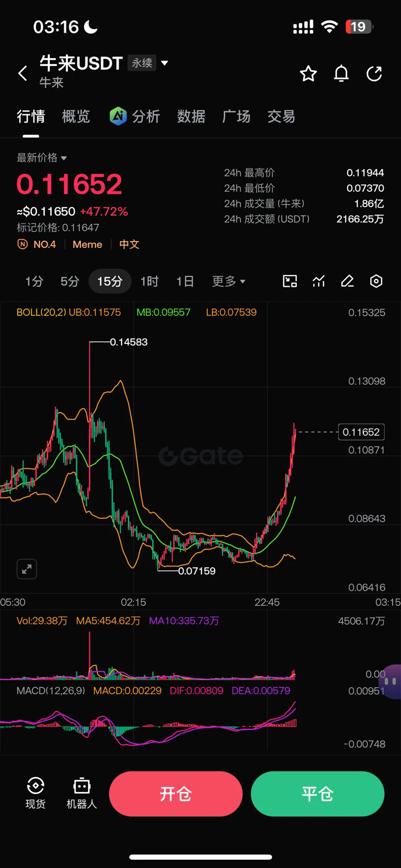Tap the 开仓 open position button

(x=176, y=793)
